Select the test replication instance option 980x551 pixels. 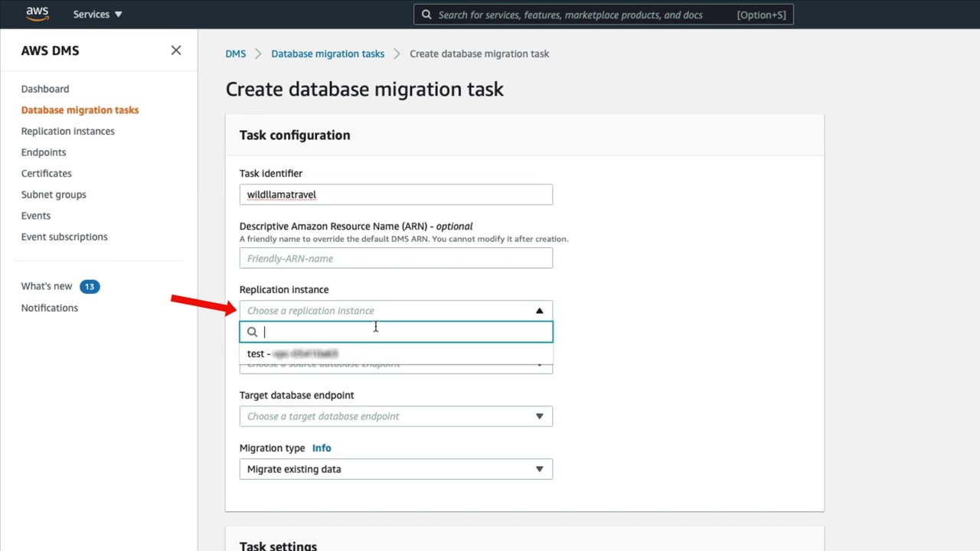pos(293,354)
